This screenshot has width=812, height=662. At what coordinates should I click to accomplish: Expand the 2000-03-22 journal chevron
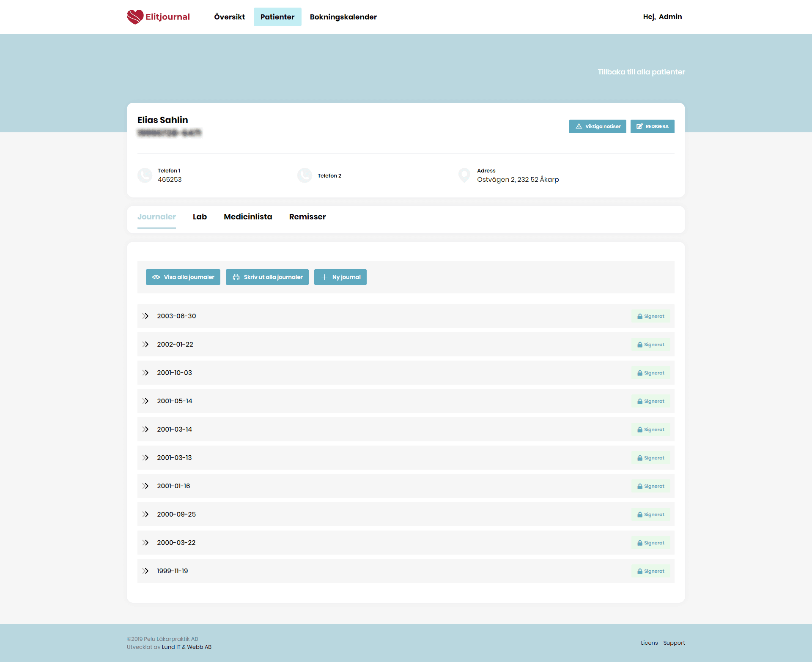tap(145, 543)
